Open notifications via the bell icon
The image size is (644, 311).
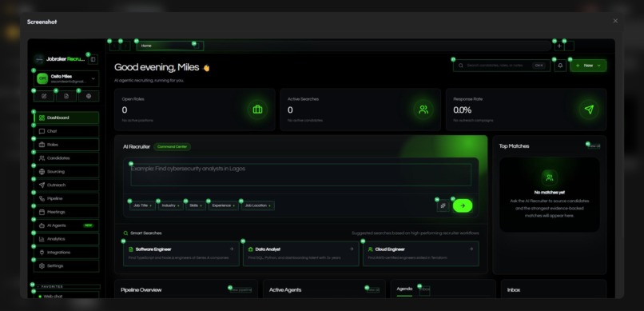pos(560,66)
